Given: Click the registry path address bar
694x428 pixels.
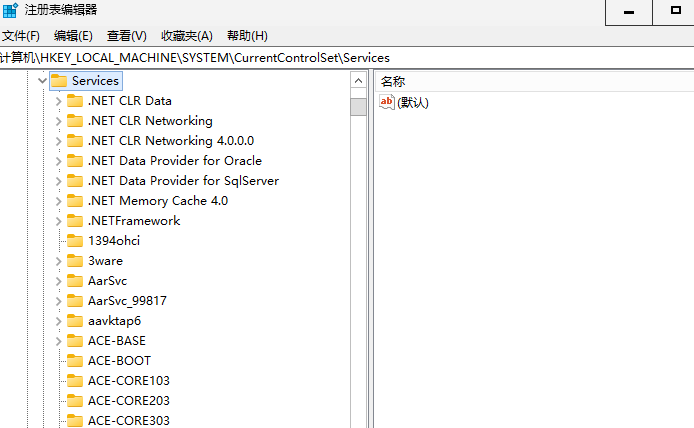Looking at the screenshot, I should 347,58.
